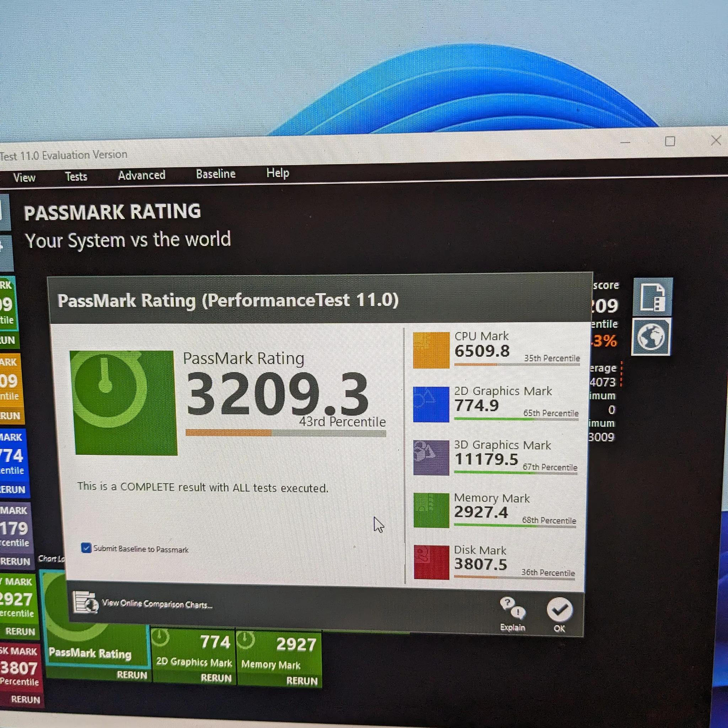
Task: Click the red Disk Mark icon
Action: pos(432,562)
